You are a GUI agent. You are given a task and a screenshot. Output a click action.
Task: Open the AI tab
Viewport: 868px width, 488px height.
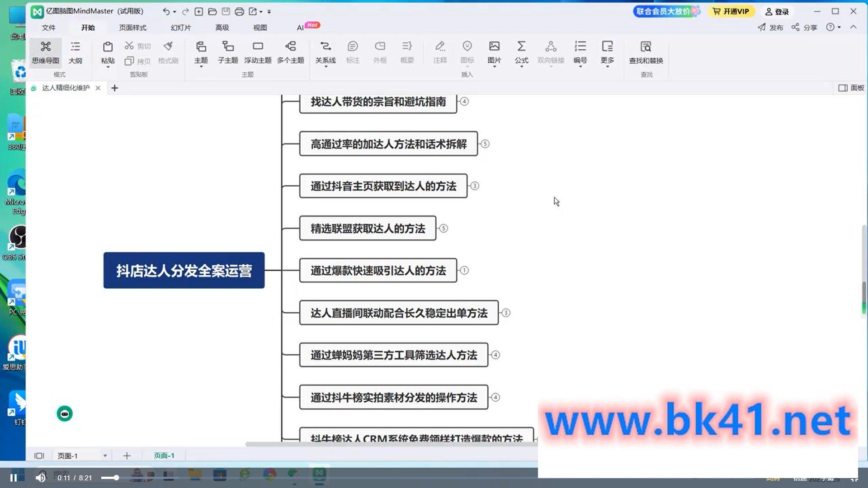click(300, 28)
